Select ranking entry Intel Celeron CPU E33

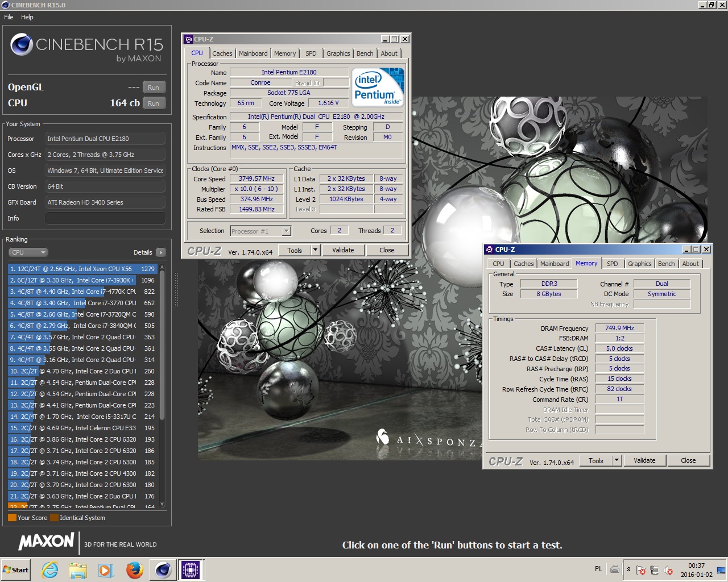coord(83,428)
